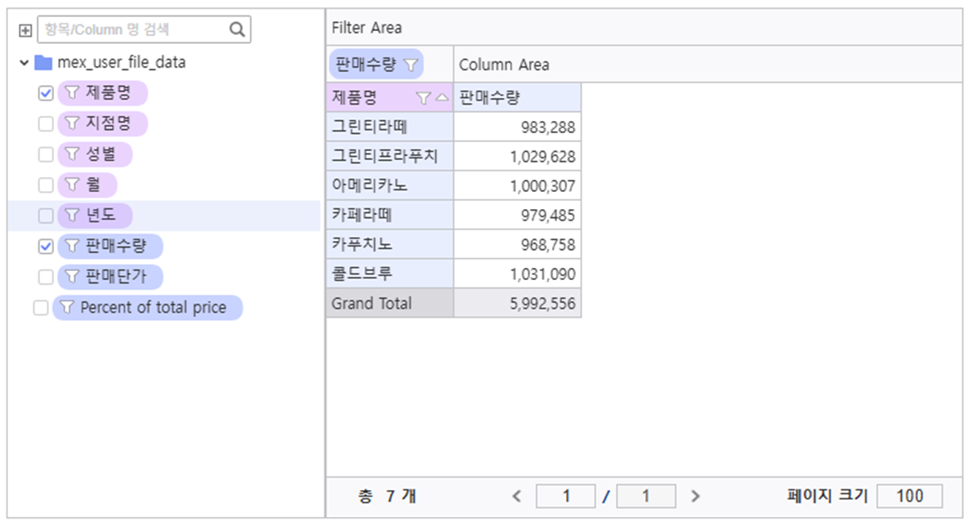Go to next page arrow
The image size is (980, 530).
[x=695, y=496]
